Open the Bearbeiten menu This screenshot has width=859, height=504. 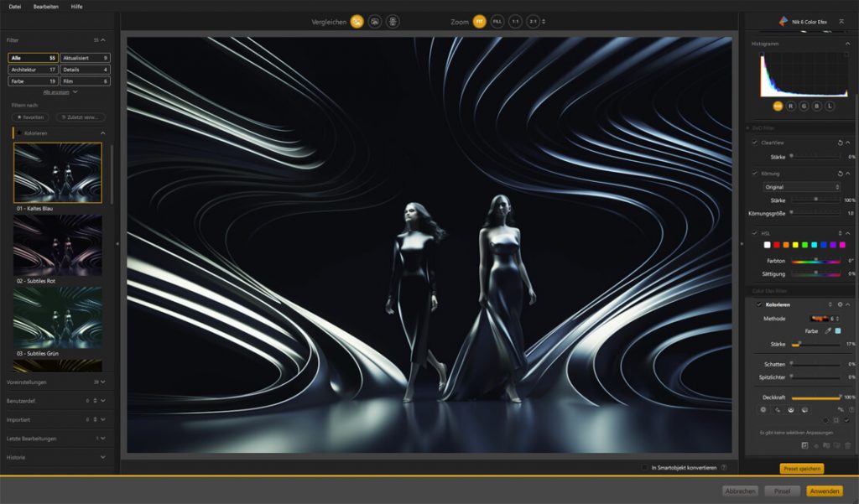click(46, 6)
